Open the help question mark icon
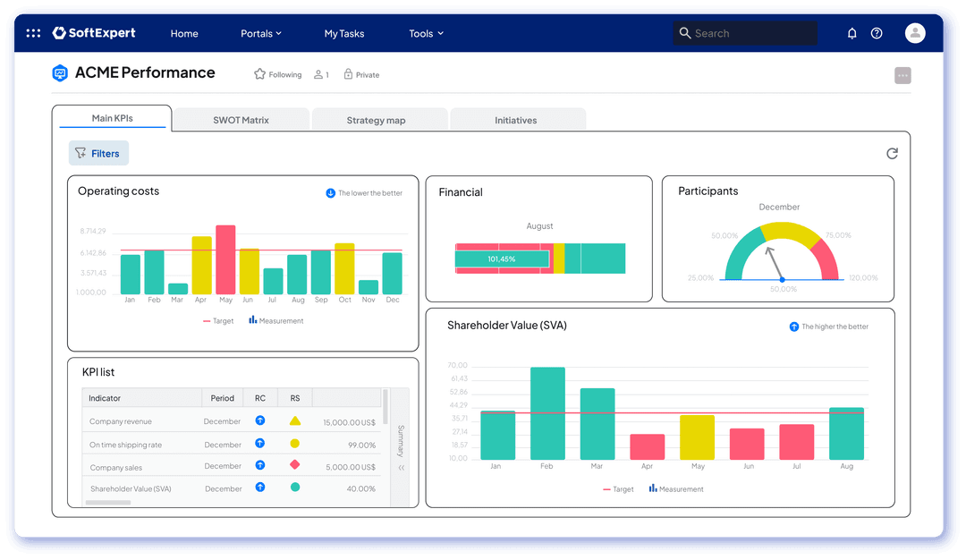Viewport: 966px width, 560px height. tap(877, 33)
